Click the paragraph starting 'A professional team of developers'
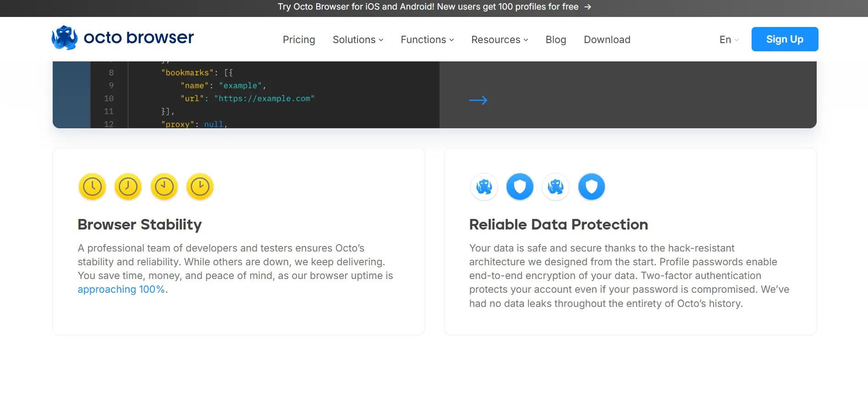This screenshot has height=399, width=868. click(236, 269)
